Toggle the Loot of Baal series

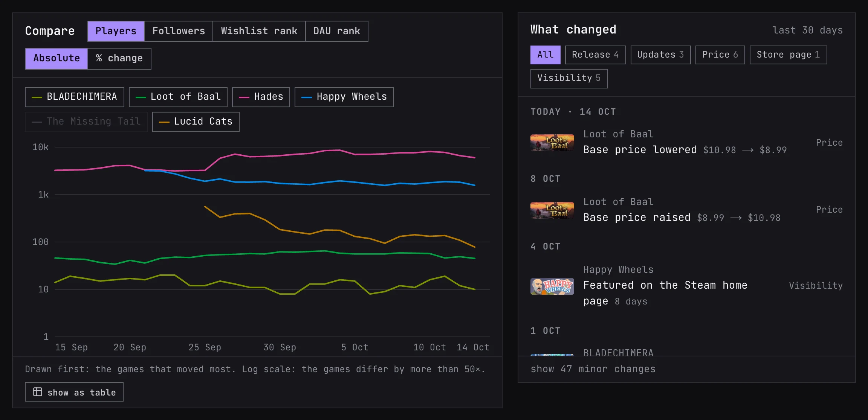click(x=178, y=97)
